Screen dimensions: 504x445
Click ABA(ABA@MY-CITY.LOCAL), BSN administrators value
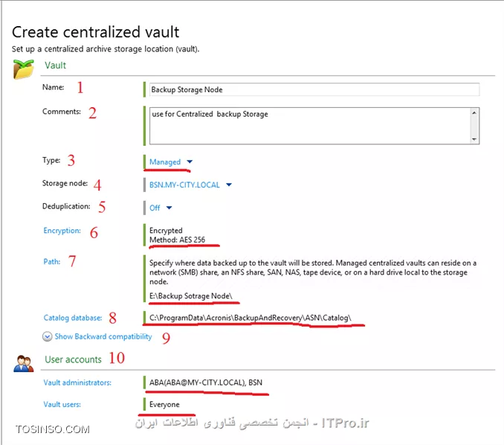tap(206, 382)
